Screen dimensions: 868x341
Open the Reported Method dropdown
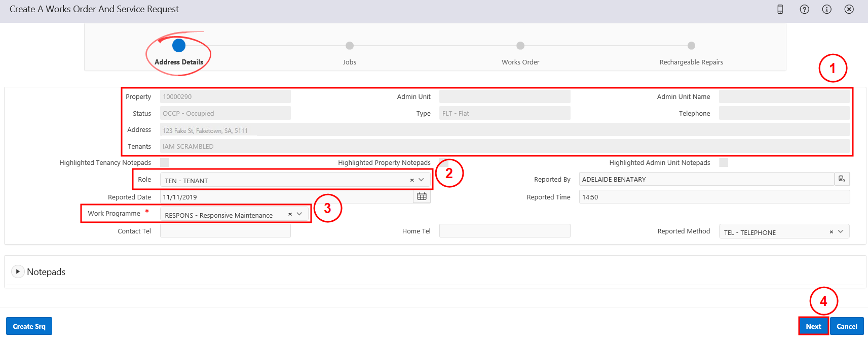841,232
